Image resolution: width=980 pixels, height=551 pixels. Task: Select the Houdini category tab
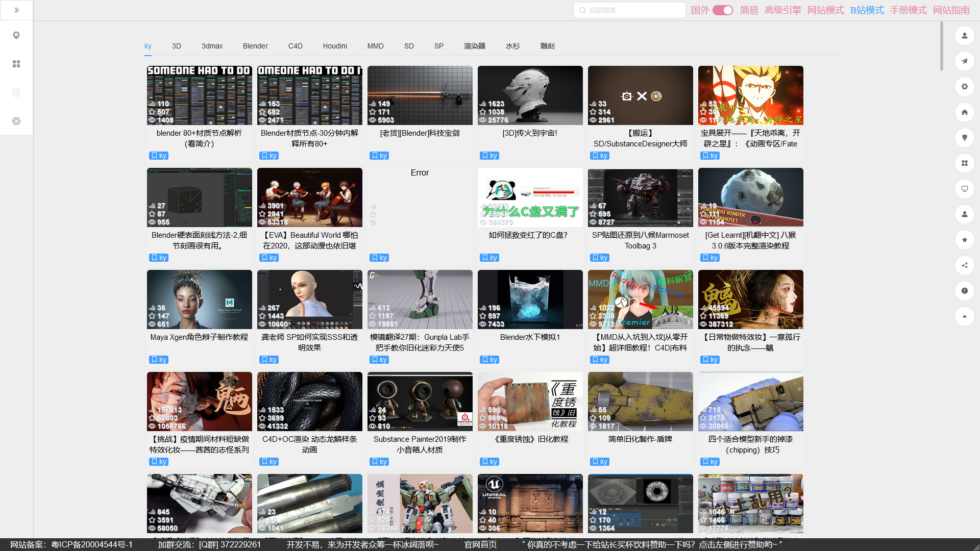tap(335, 46)
